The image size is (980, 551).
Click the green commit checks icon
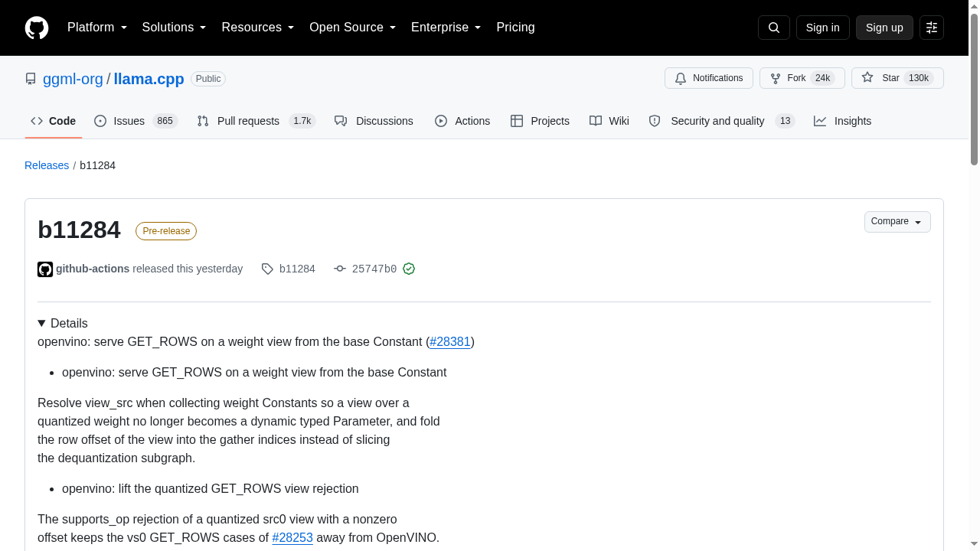coord(409,269)
